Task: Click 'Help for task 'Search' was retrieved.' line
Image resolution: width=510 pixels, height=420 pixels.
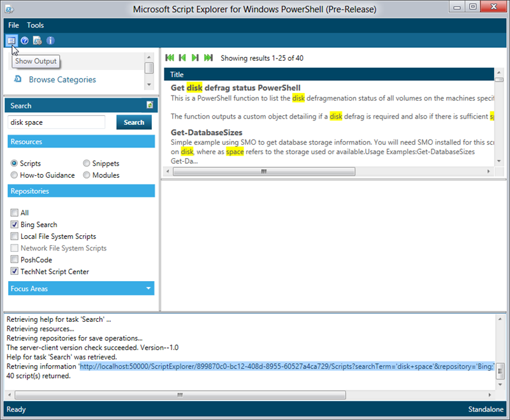Action: [x=61, y=357]
